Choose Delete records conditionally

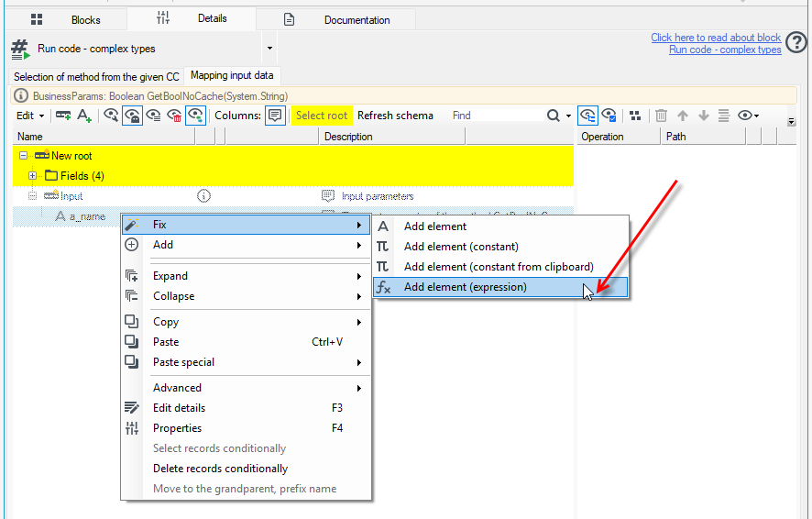pyautogui.click(x=246, y=469)
